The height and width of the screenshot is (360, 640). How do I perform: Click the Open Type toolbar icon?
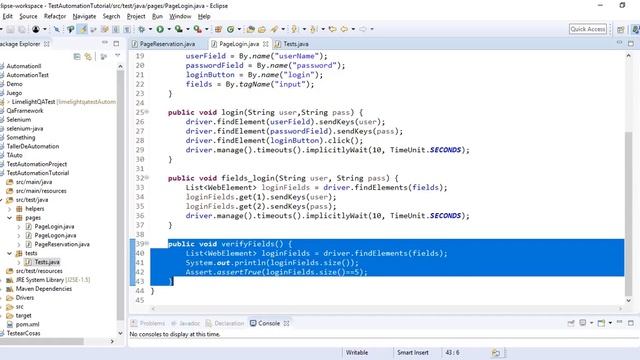pyautogui.click(x=251, y=29)
